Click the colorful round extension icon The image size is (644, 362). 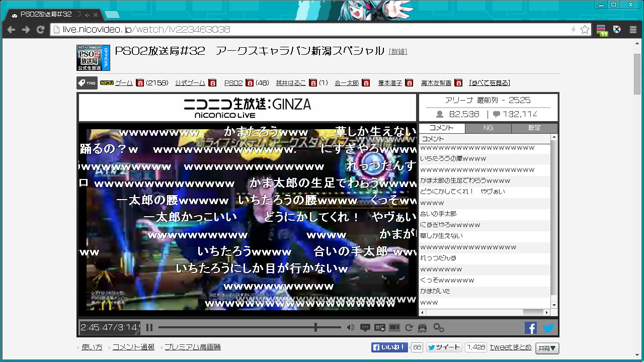click(617, 30)
